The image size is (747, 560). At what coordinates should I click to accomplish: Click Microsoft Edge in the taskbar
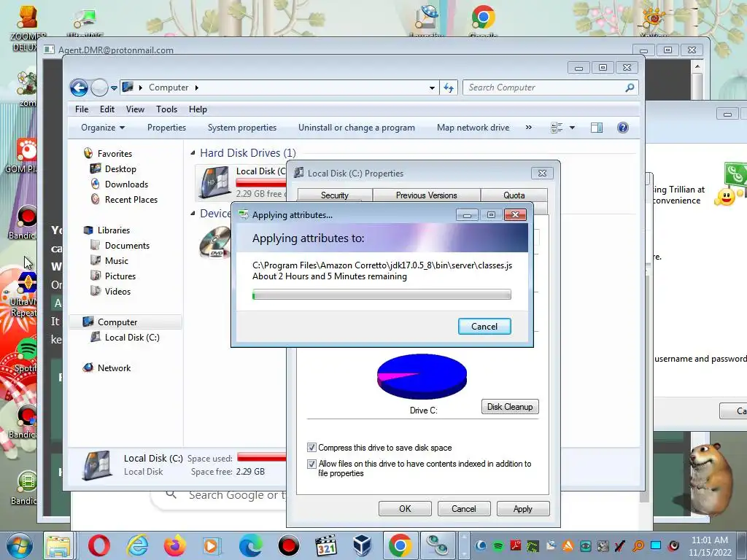[x=251, y=545]
